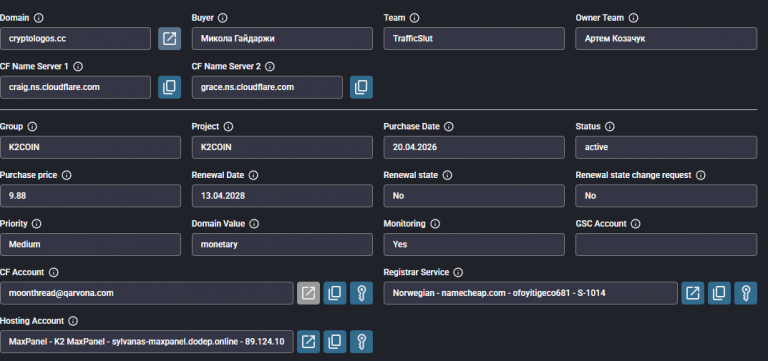Click the craig.ns.cloudflare.com field
The height and width of the screenshot is (361, 768).
click(75, 87)
